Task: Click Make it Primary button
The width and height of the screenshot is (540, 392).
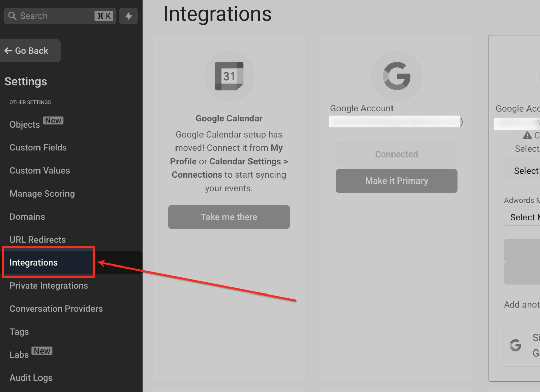Action: [397, 181]
